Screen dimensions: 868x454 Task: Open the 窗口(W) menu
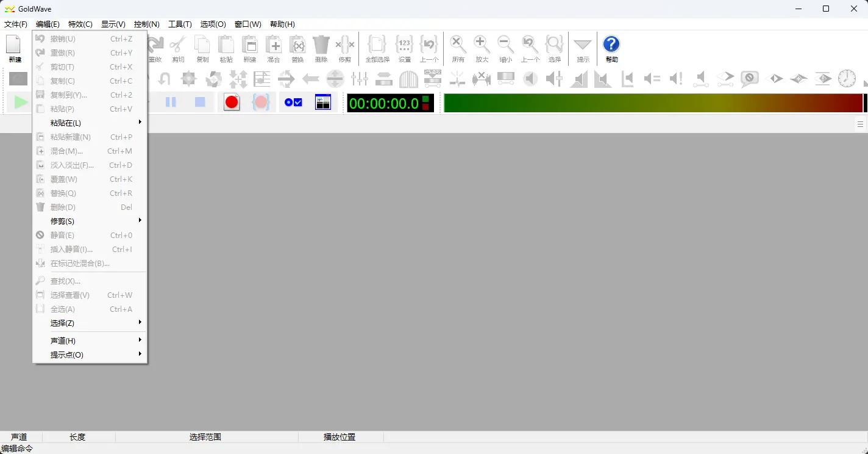click(x=248, y=24)
